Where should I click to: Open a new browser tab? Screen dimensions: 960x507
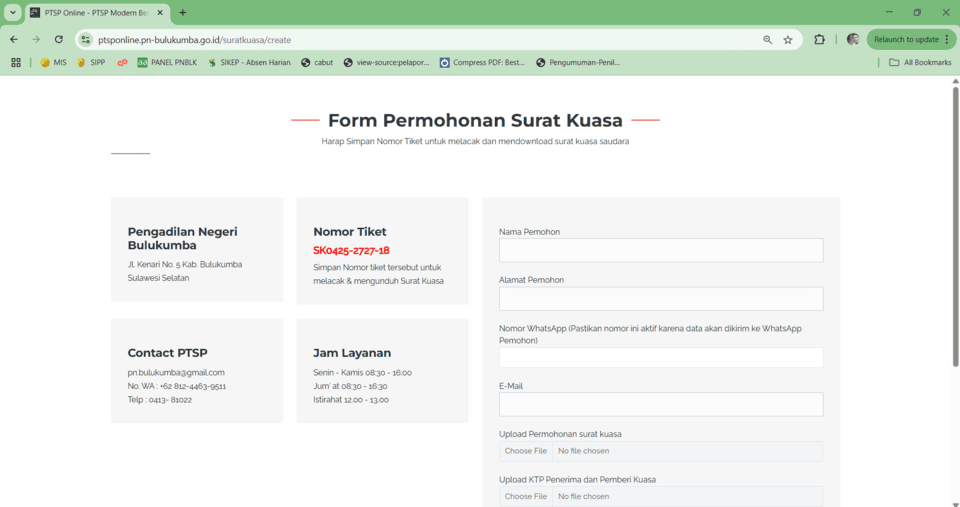pyautogui.click(x=183, y=13)
